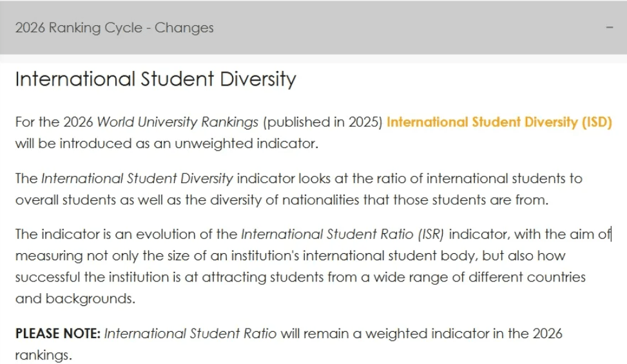Click the word 'rankings.' in the last line
This screenshot has height=364, width=627.
[x=44, y=355]
